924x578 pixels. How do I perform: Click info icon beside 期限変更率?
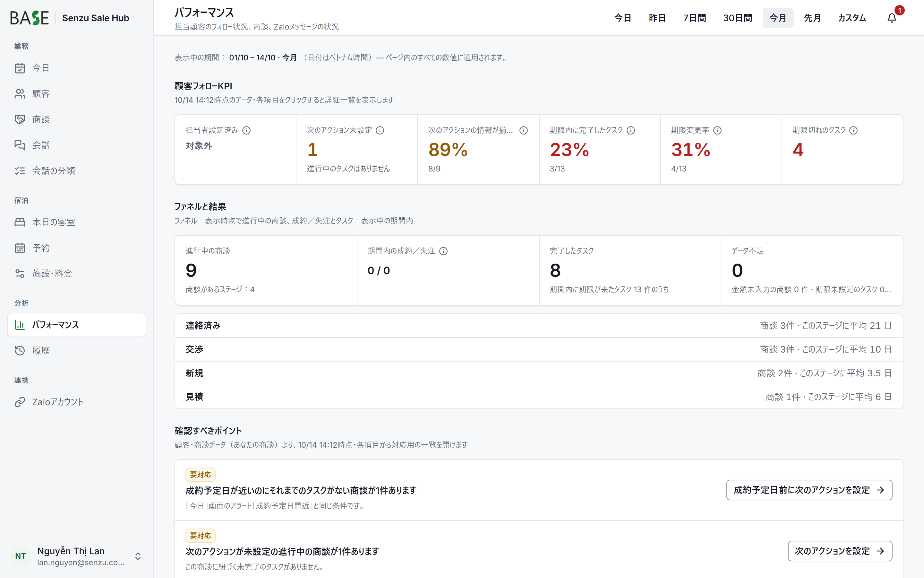[x=717, y=130]
